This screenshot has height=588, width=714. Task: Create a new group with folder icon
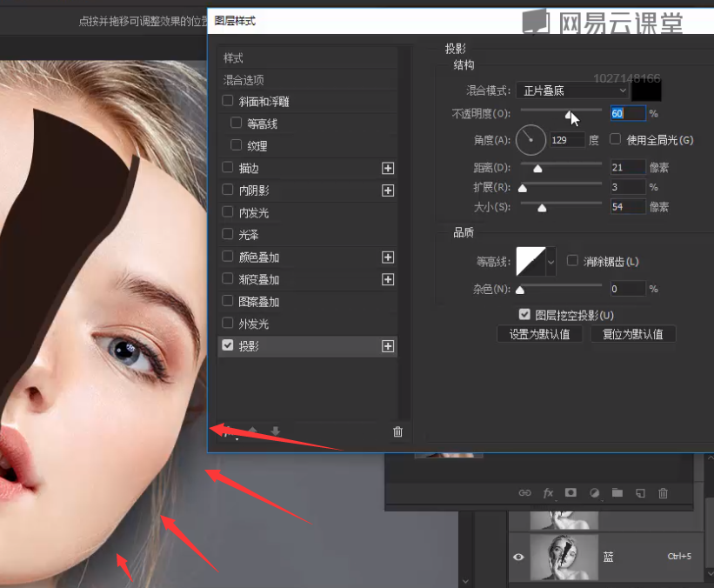[x=617, y=492]
